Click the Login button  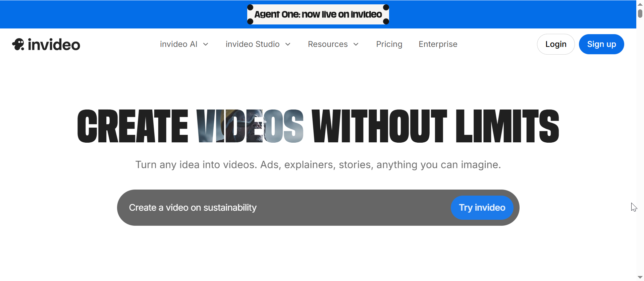tap(556, 44)
